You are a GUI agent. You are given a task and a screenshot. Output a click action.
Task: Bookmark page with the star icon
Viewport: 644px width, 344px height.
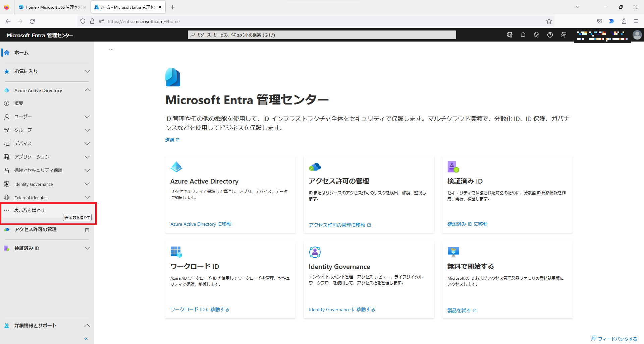click(549, 21)
